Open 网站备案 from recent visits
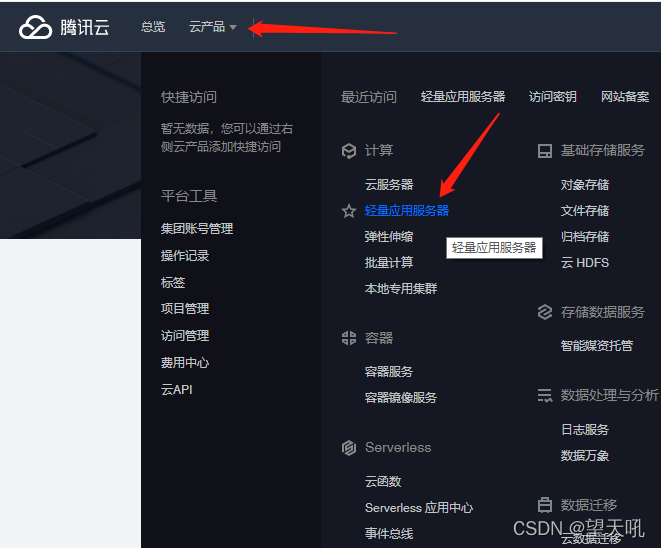 pyautogui.click(x=625, y=97)
